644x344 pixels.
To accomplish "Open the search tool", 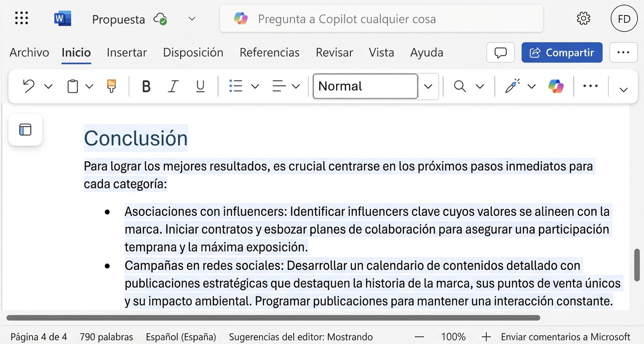I will [x=460, y=86].
